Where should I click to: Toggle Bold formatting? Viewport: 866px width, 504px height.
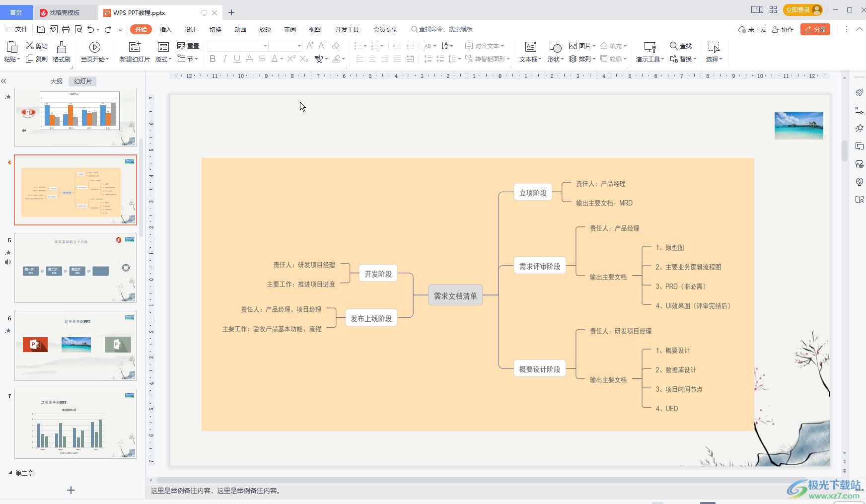213,59
